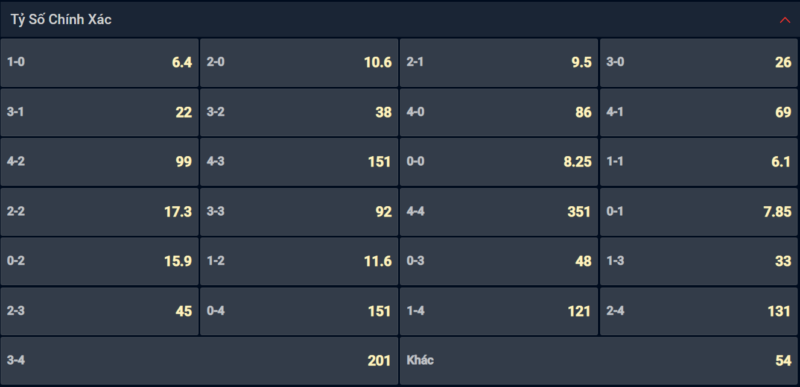This screenshot has height=387, width=800.
Task: Choose the Khác option at 54
Action: [599, 360]
